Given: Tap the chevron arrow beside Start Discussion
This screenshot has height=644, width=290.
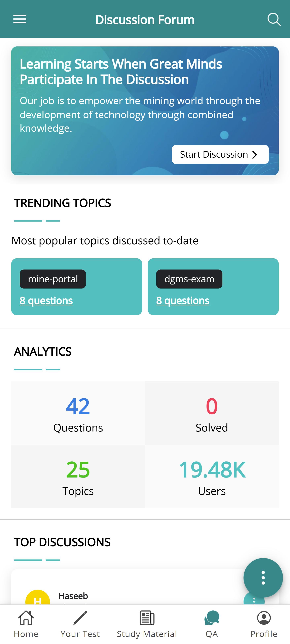Looking at the screenshot, I should tap(255, 154).
